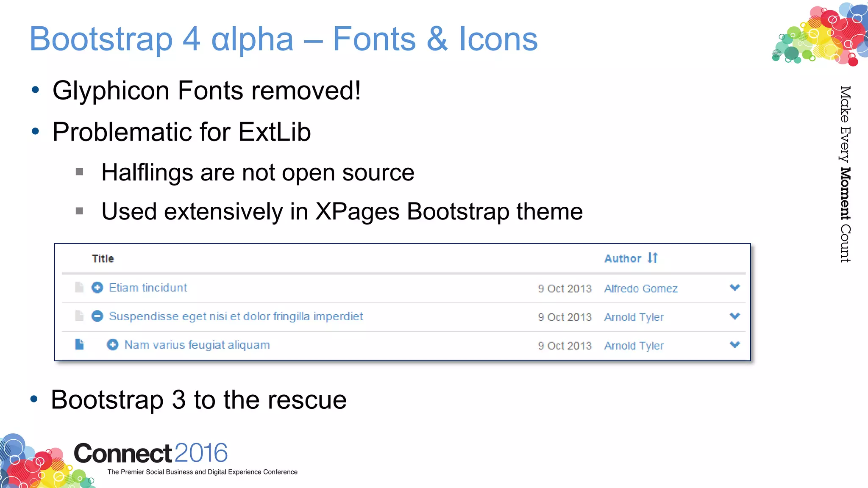This screenshot has width=868, height=488.
Task: Expand Etiam tincidunt with the plus icon
Action: (97, 288)
